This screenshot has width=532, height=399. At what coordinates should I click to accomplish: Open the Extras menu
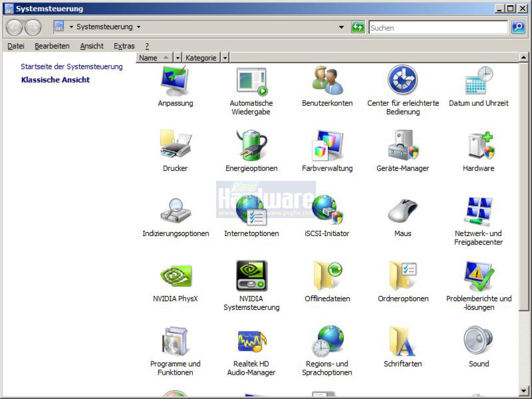(x=124, y=46)
